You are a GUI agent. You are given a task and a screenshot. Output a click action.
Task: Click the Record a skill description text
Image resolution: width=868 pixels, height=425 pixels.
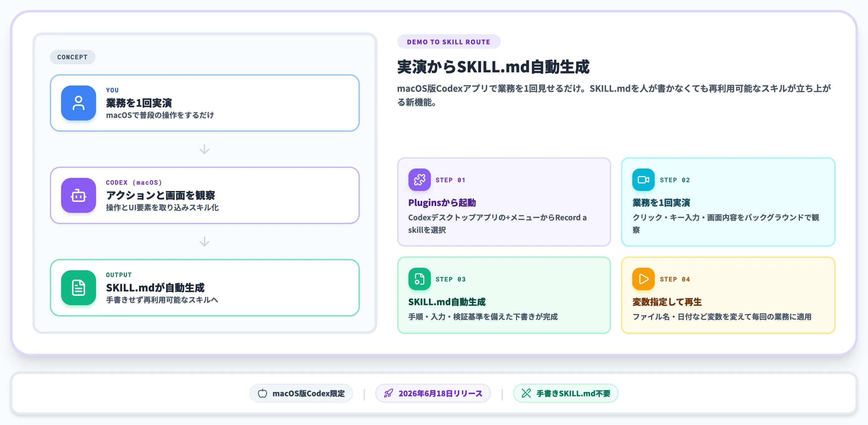pos(497,224)
